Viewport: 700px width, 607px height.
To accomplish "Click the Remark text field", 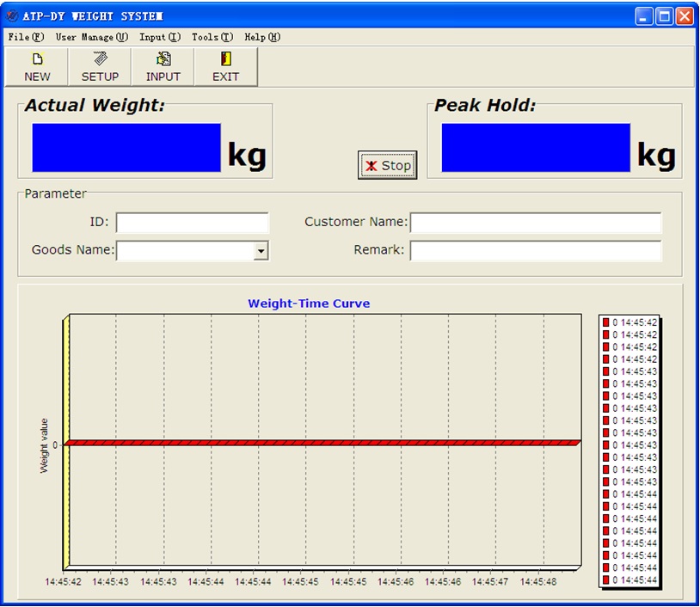I will (x=535, y=251).
